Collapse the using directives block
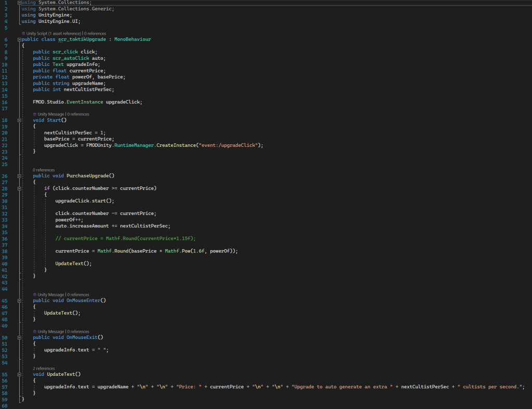The image size is (532, 409). [19, 3]
